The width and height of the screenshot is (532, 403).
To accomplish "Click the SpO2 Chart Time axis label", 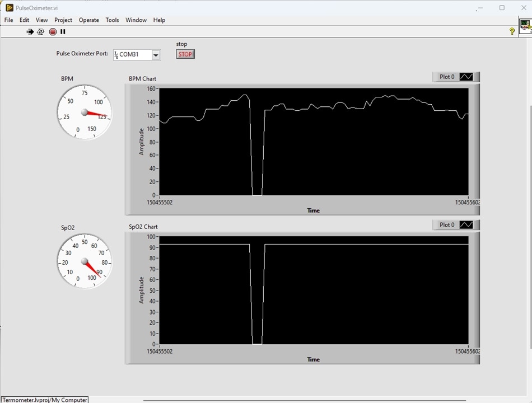I will (314, 359).
